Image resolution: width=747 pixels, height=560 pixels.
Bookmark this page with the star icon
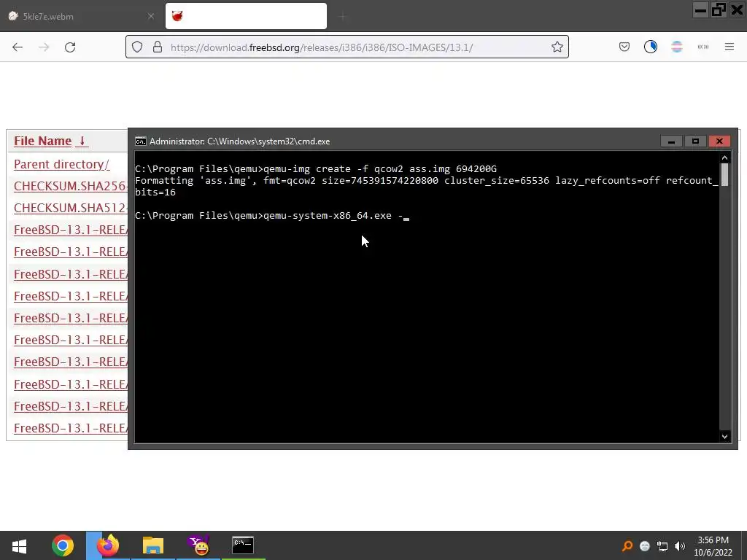coord(557,47)
